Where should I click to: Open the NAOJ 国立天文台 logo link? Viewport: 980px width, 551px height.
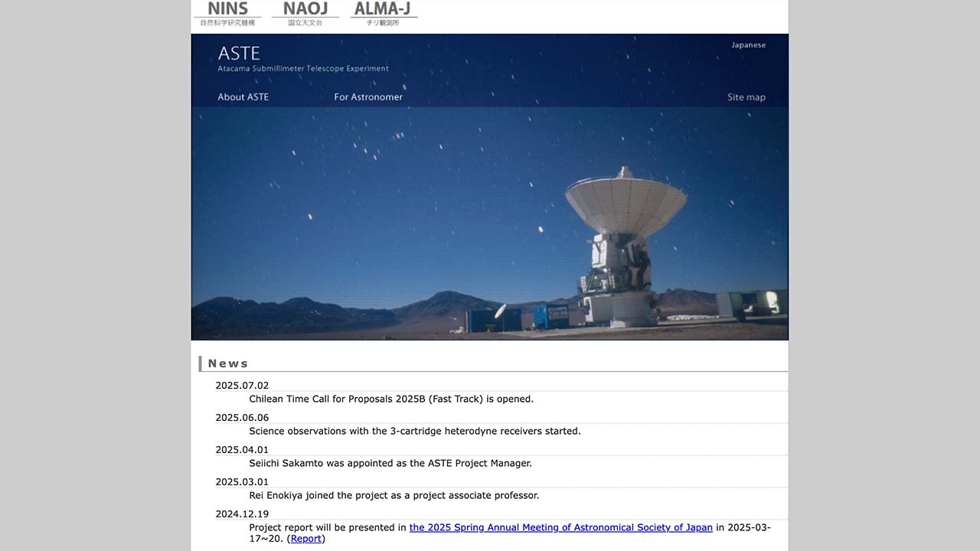(x=305, y=9)
